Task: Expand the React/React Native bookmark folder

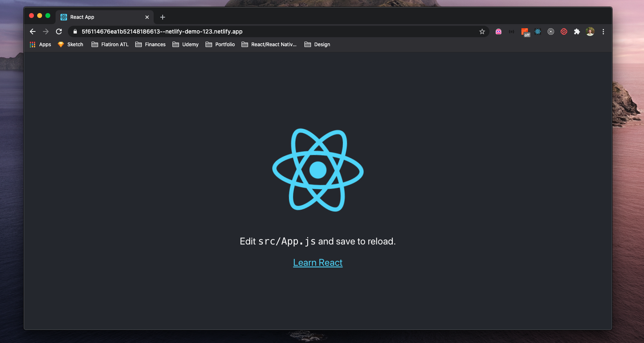Action: pyautogui.click(x=269, y=45)
